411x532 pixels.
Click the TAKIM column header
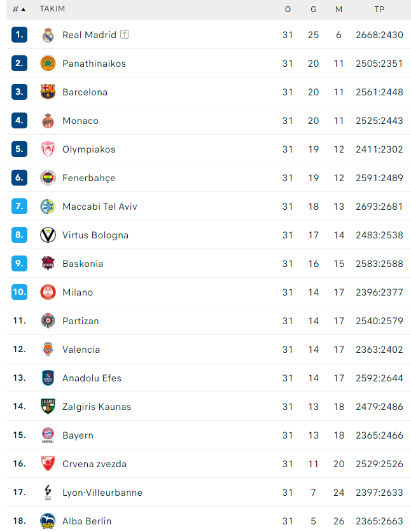[x=52, y=10]
